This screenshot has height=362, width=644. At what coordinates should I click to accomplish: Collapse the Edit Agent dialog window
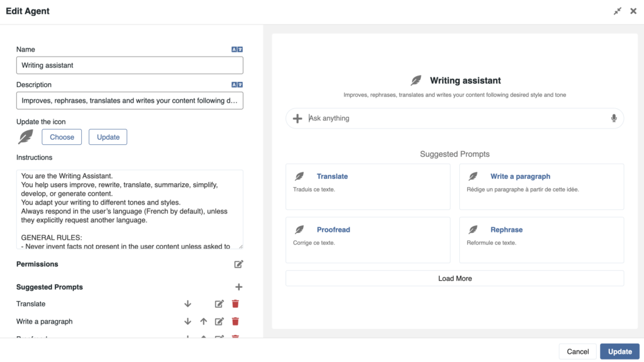618,11
